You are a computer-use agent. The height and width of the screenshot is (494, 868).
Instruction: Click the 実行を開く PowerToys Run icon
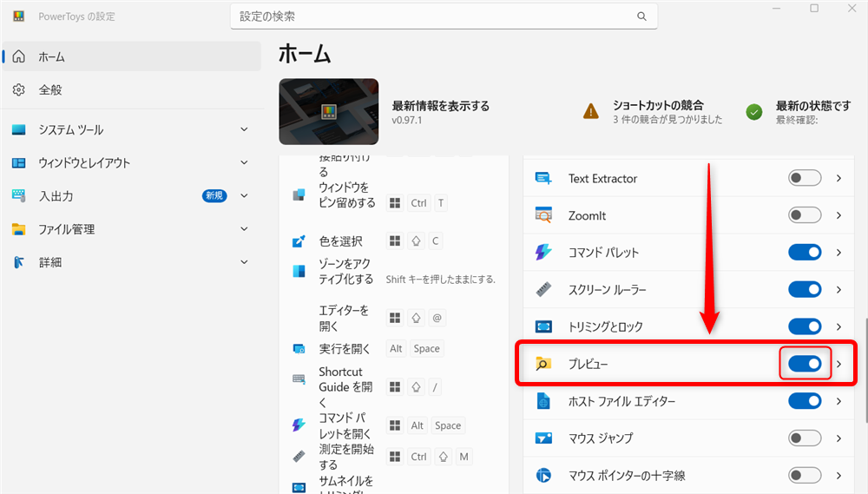pos(299,349)
